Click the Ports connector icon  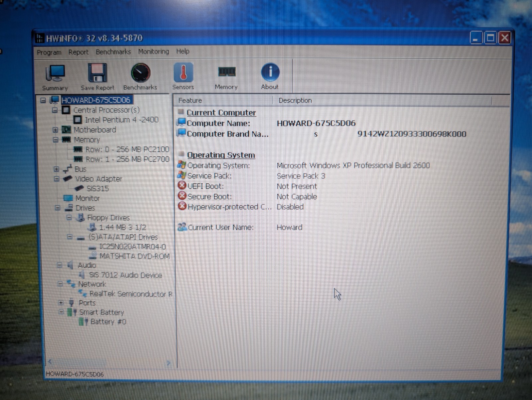(71, 303)
